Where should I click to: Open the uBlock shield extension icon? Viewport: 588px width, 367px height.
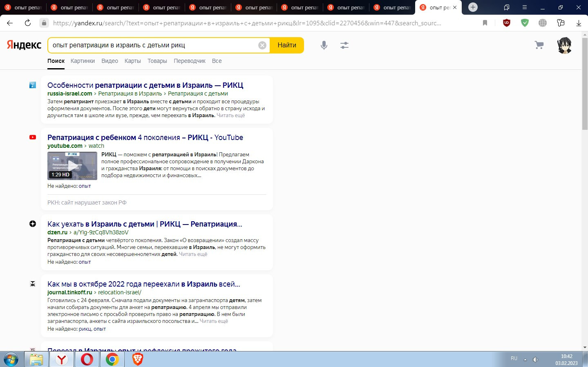507,23
